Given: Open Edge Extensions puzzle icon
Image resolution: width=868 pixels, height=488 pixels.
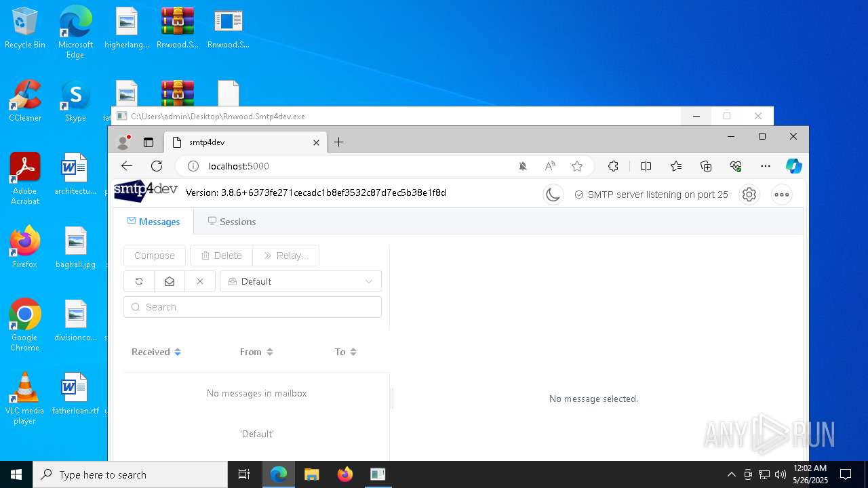Looking at the screenshot, I should pyautogui.click(x=613, y=166).
